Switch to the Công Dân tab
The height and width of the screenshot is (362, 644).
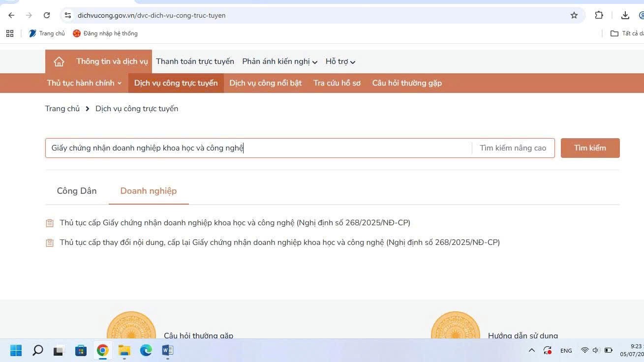(x=77, y=191)
